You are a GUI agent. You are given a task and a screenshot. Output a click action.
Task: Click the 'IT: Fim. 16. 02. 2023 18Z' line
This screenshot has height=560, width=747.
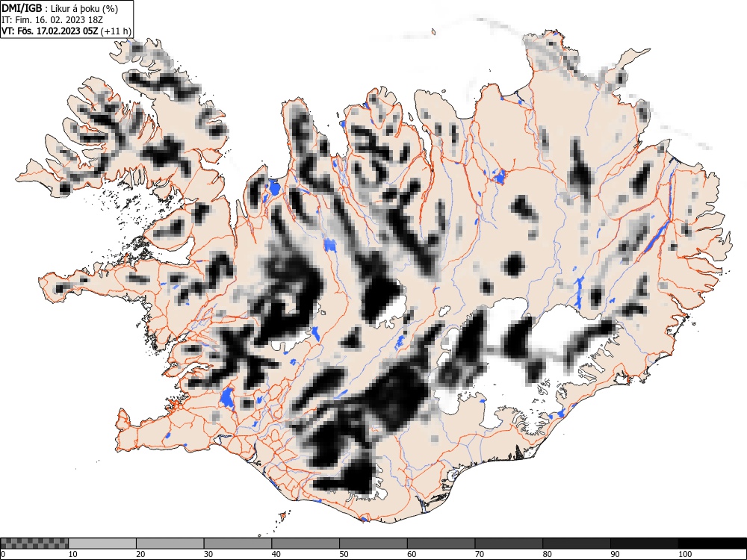tap(52, 20)
